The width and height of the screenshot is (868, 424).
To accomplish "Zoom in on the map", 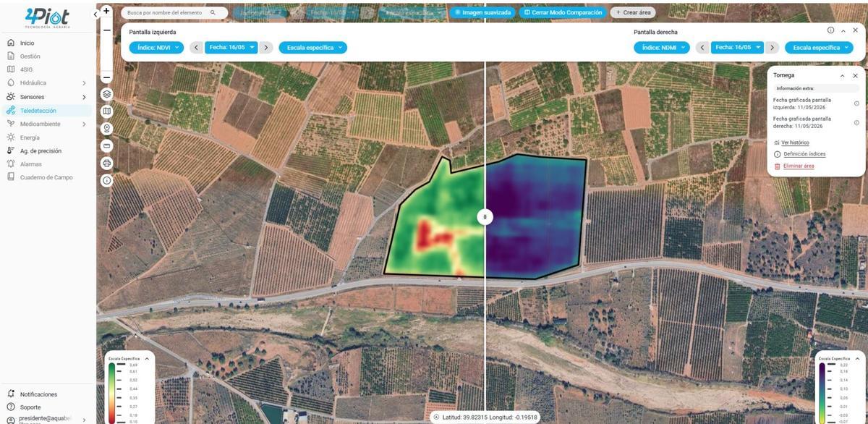I will point(107,11).
